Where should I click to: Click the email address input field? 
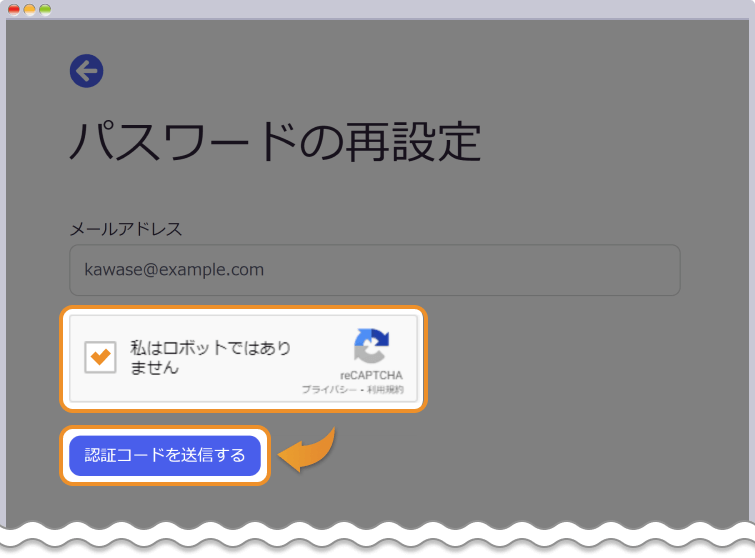point(375,270)
